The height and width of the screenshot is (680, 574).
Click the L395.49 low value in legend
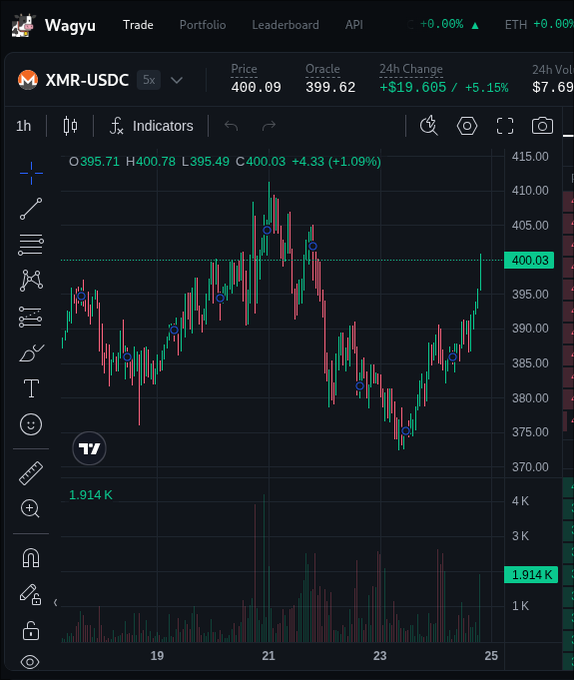coord(205,162)
